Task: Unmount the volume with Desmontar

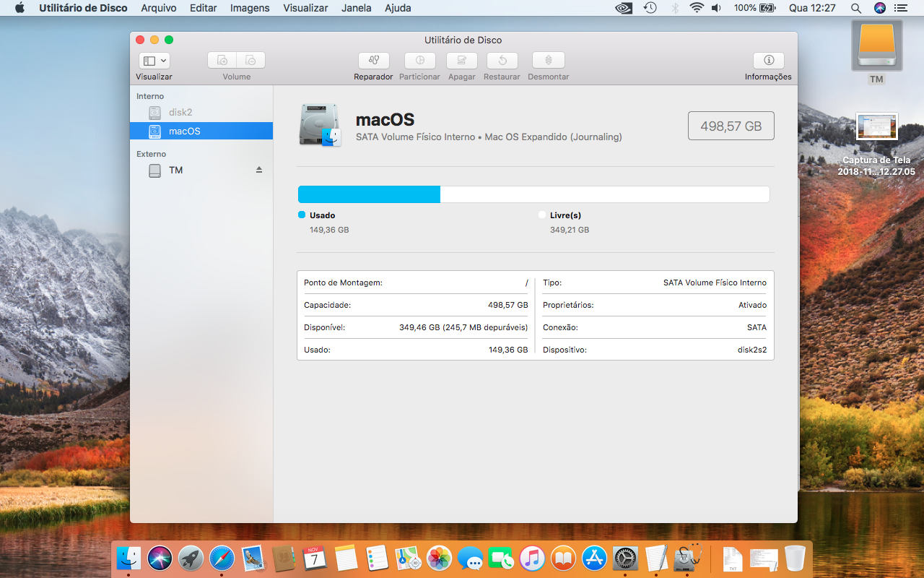Action: pos(548,61)
